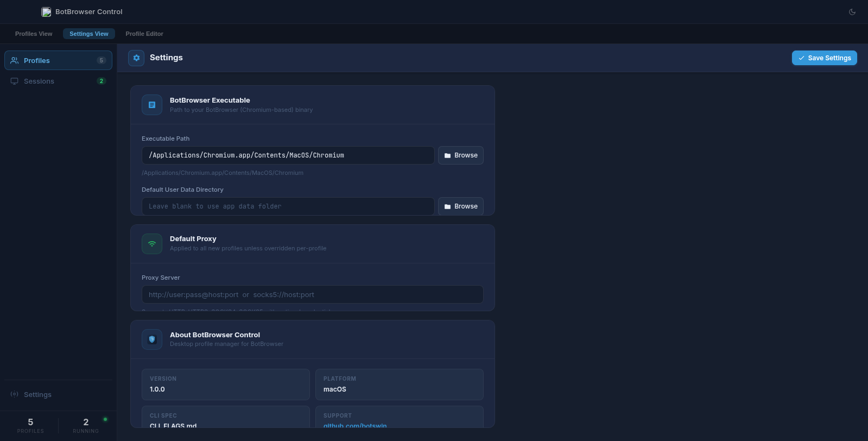Image resolution: width=868 pixels, height=441 pixels.
Task: Click the About BotBrowser Control heading
Action: click(x=215, y=335)
